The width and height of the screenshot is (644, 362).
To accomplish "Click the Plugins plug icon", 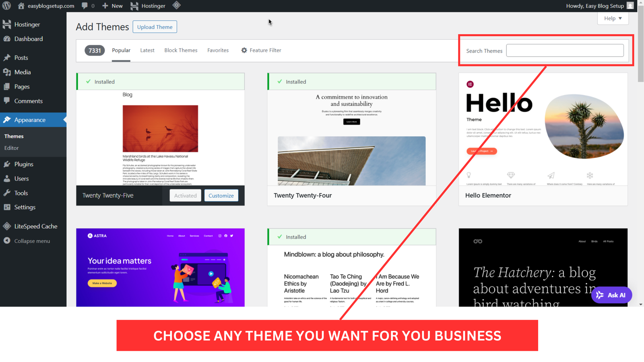I will [x=7, y=164].
